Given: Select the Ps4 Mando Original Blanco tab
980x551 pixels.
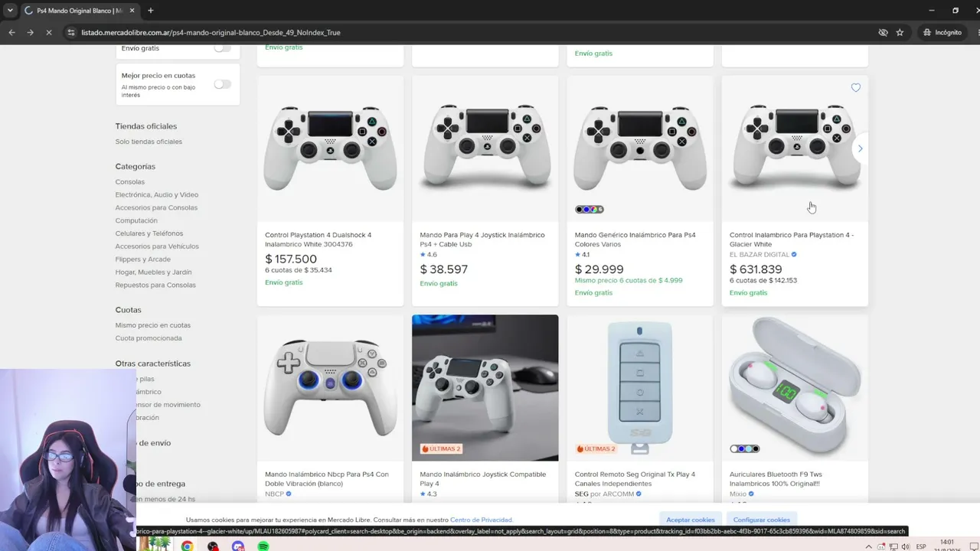Looking at the screenshot, I should click(x=78, y=11).
